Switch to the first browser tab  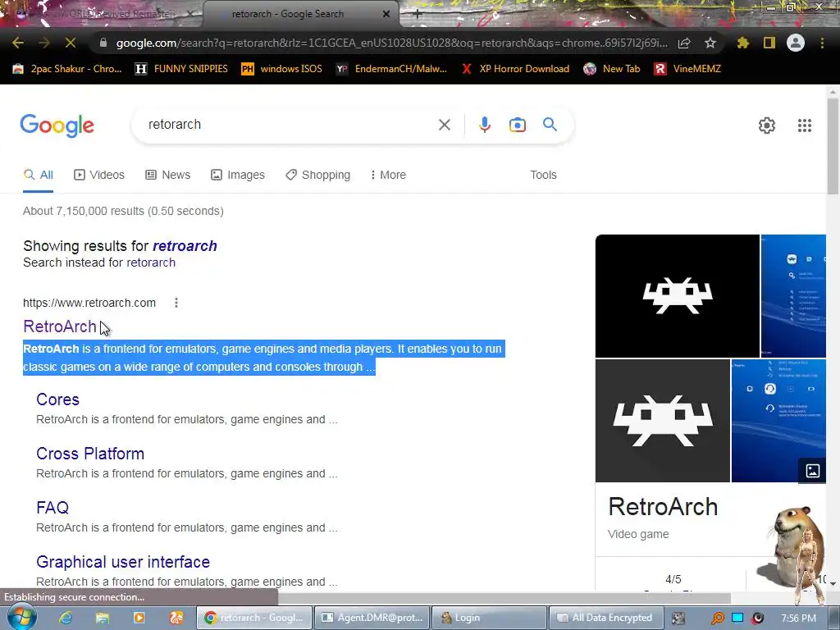(102, 14)
